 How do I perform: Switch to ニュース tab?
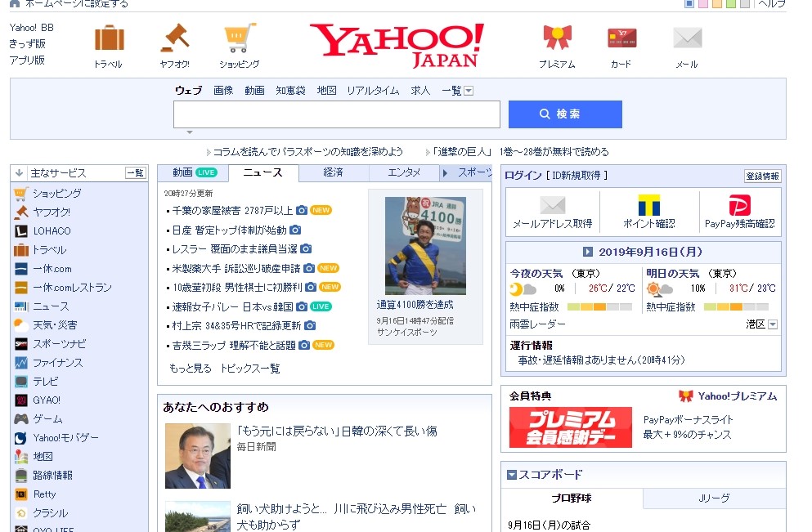263,173
